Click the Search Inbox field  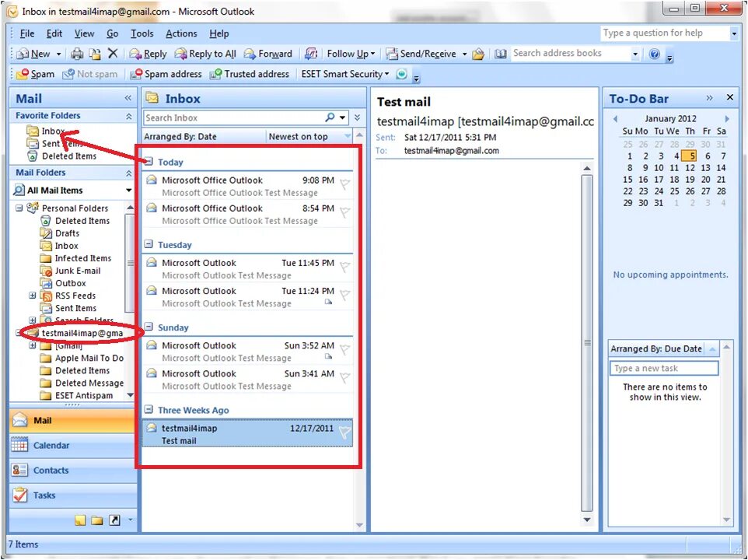tap(233, 117)
